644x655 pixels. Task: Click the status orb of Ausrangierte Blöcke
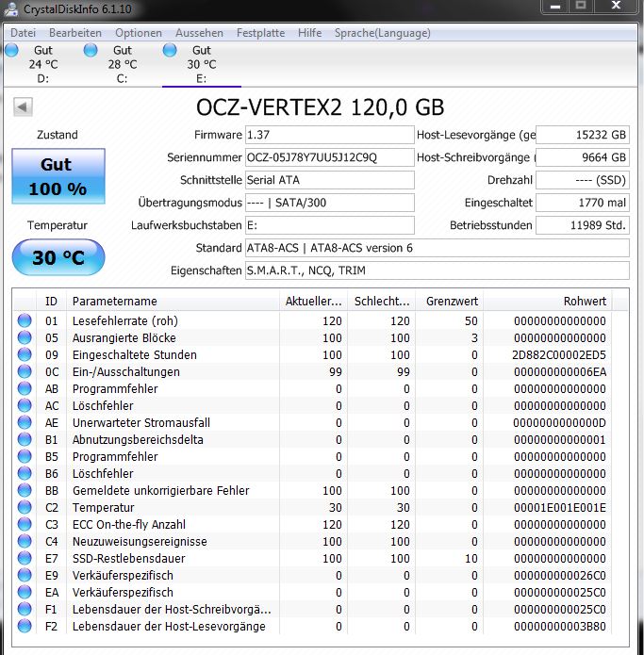point(25,337)
